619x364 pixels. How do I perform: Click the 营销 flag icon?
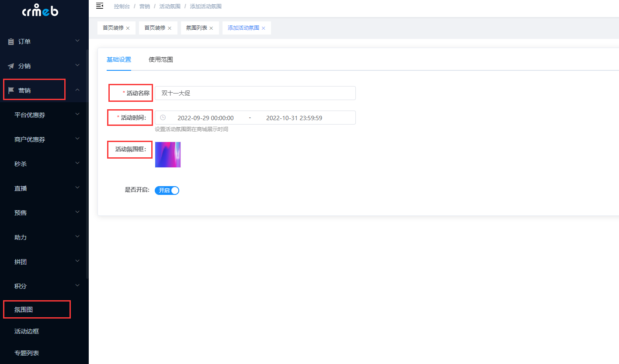pos(11,90)
